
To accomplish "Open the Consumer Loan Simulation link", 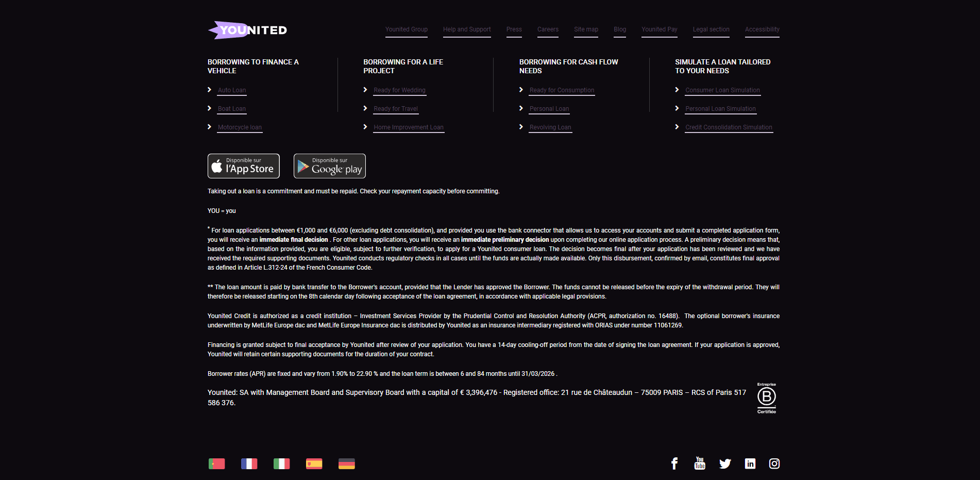I will point(722,90).
